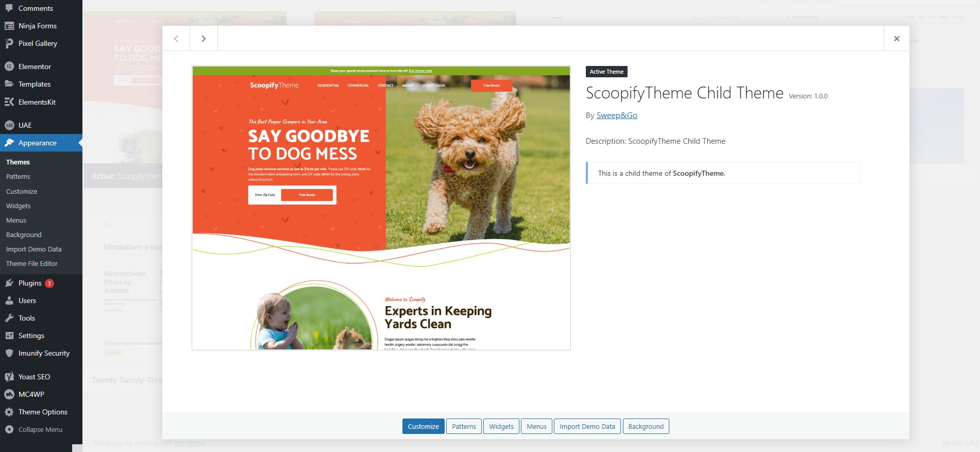This screenshot has height=452, width=980.
Task: Open Import Demo Data in sidebar submenu
Action: click(x=33, y=249)
